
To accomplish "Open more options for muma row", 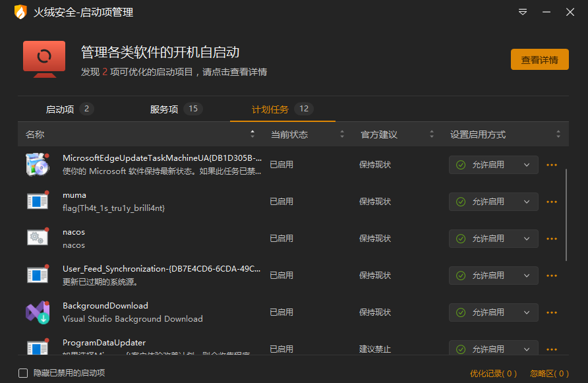I will point(552,202).
